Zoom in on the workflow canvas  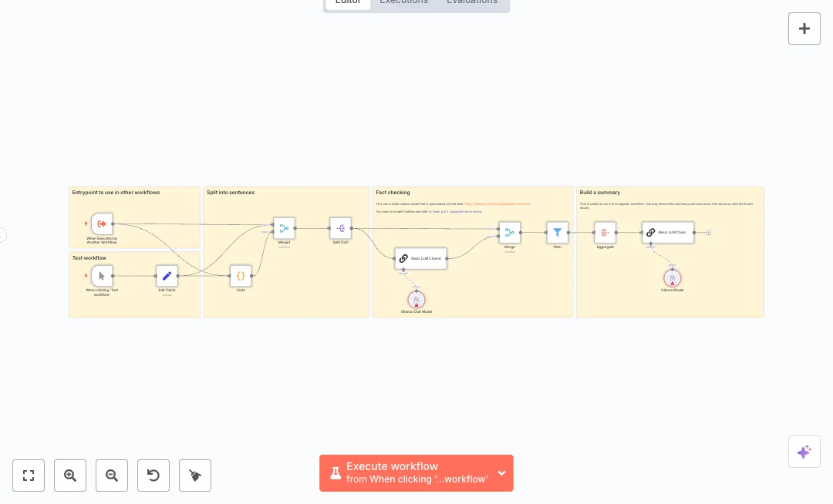tap(70, 475)
